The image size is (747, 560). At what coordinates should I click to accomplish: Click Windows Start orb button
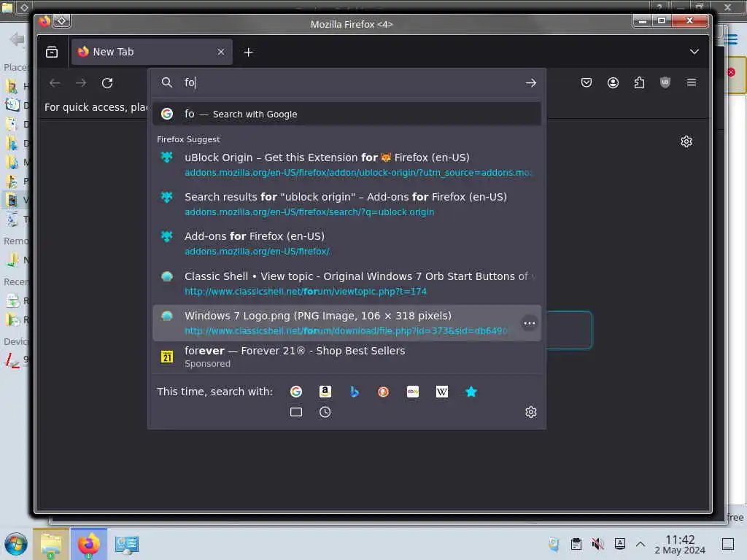16,544
